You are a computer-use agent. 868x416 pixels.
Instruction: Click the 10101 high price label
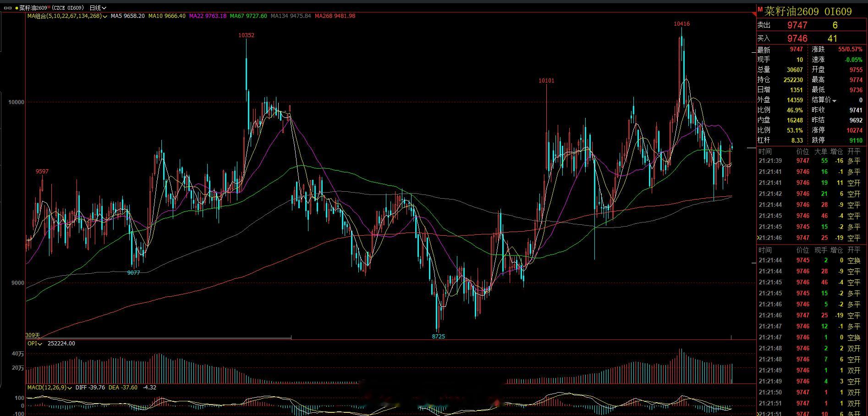coord(546,81)
